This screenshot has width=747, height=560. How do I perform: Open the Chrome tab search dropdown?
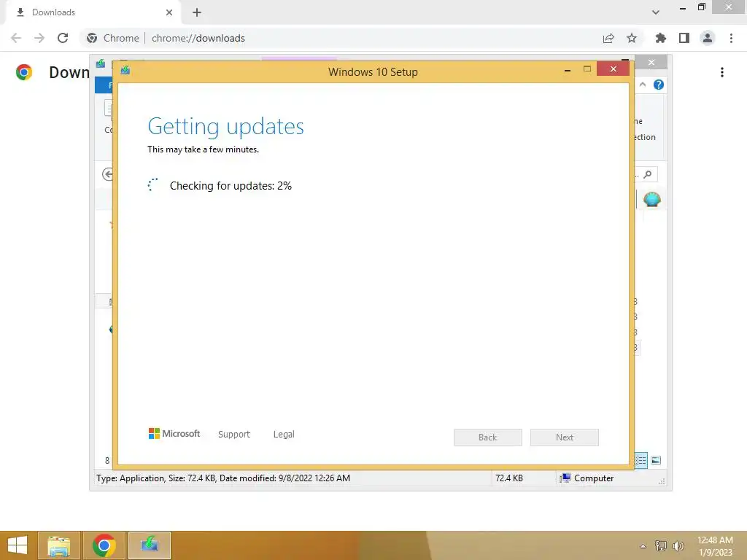[656, 12]
